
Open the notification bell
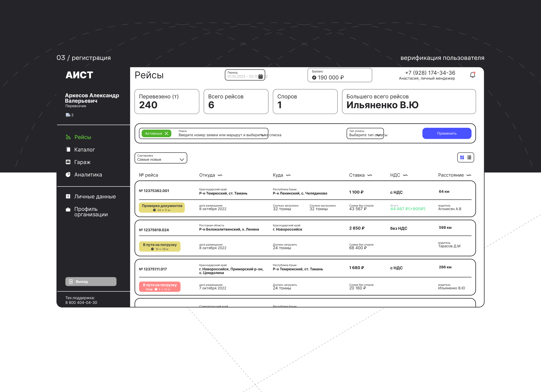(x=472, y=75)
